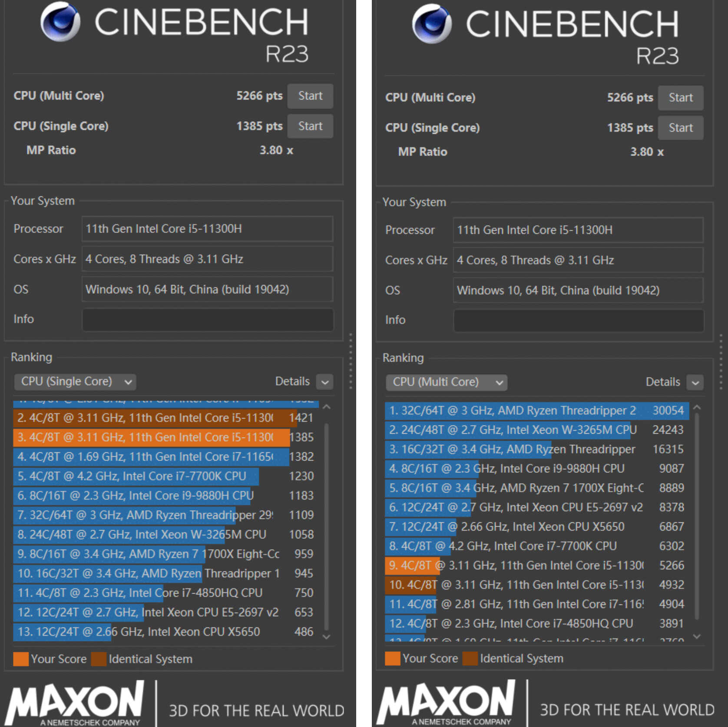The height and width of the screenshot is (727, 728).
Task: Select Ryzen 7 1700X row scoring 959
Action: (x=166, y=554)
